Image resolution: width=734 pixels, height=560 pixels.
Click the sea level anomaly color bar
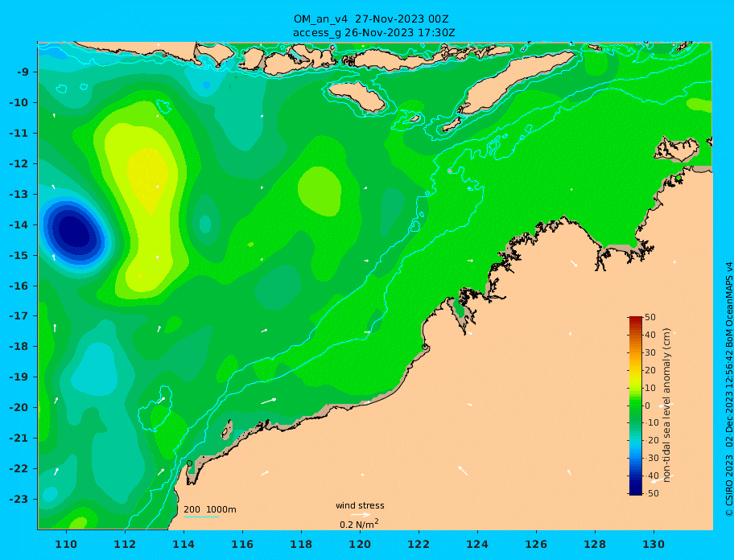[x=636, y=406]
